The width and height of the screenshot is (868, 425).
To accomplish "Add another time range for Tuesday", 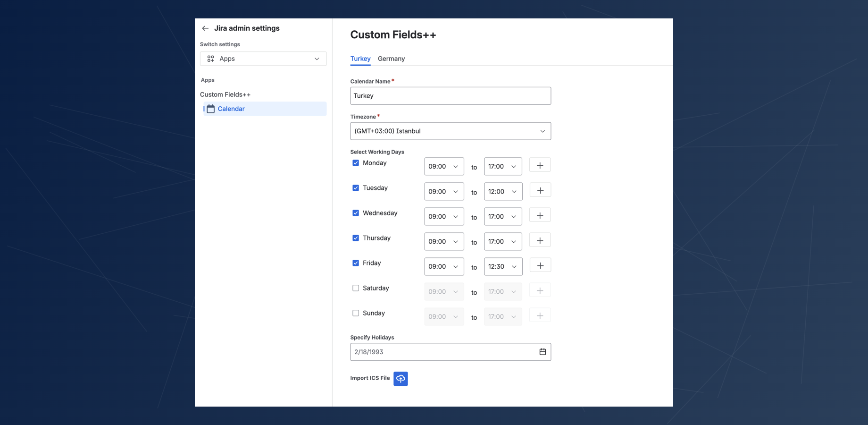I will 540,190.
